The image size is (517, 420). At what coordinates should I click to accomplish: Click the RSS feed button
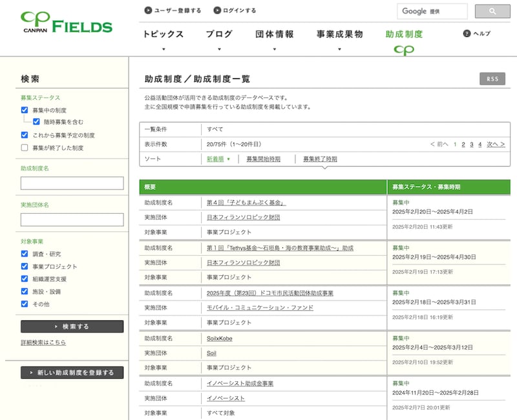tap(492, 79)
